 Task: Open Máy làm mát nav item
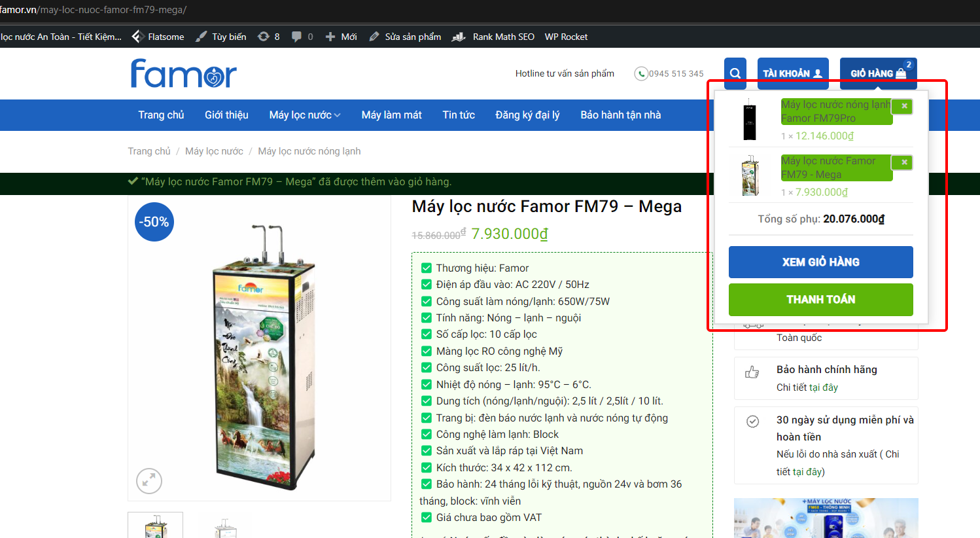point(392,115)
